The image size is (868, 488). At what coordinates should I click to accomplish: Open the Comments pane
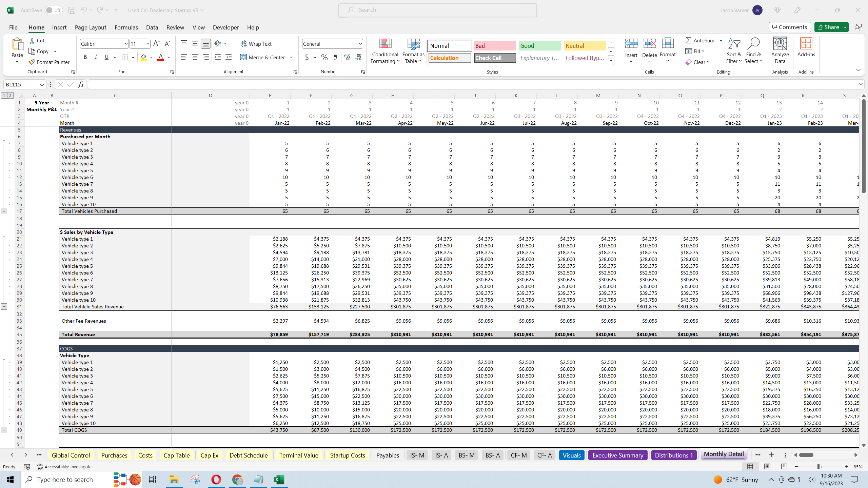pos(789,27)
